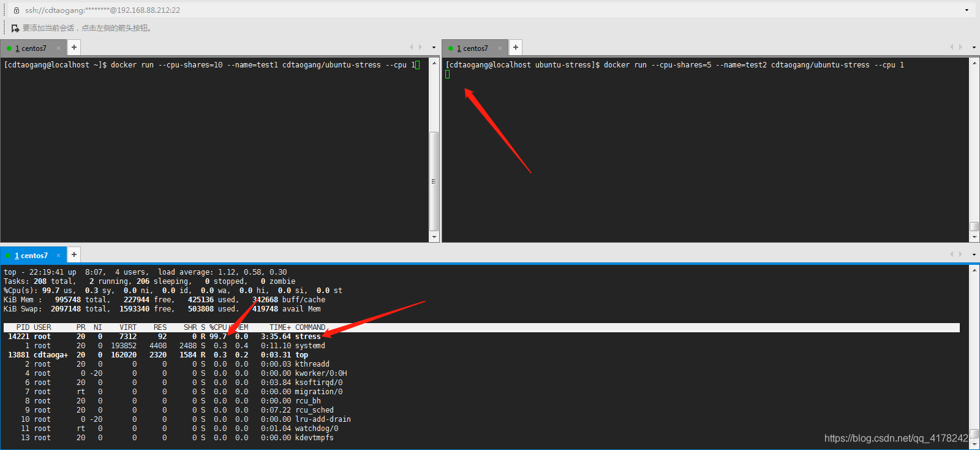Viewport: 980px width, 450px height.
Task: Open the address bar history dropdown
Action: click(x=967, y=10)
